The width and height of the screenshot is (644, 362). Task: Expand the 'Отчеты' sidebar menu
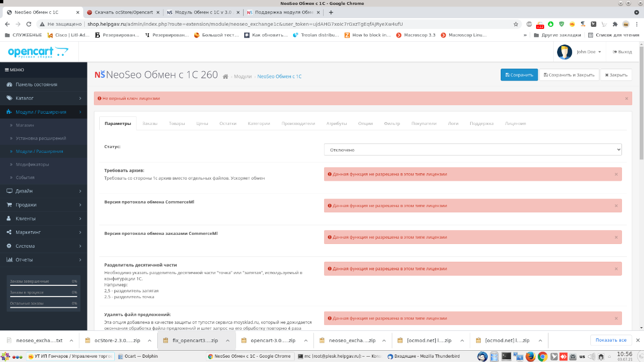(43, 260)
